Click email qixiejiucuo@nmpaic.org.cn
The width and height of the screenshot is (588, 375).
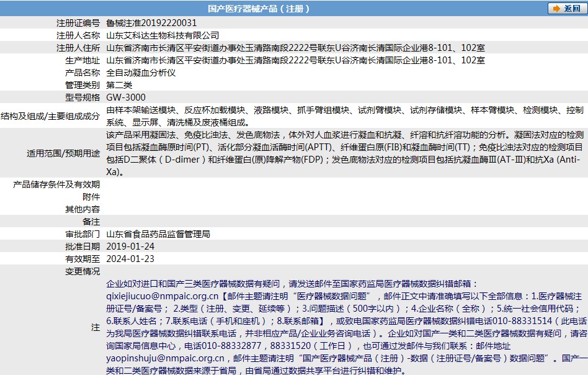click(x=162, y=296)
